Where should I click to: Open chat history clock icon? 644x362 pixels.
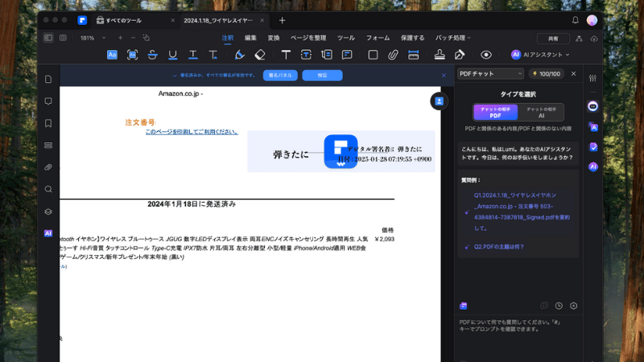point(559,306)
